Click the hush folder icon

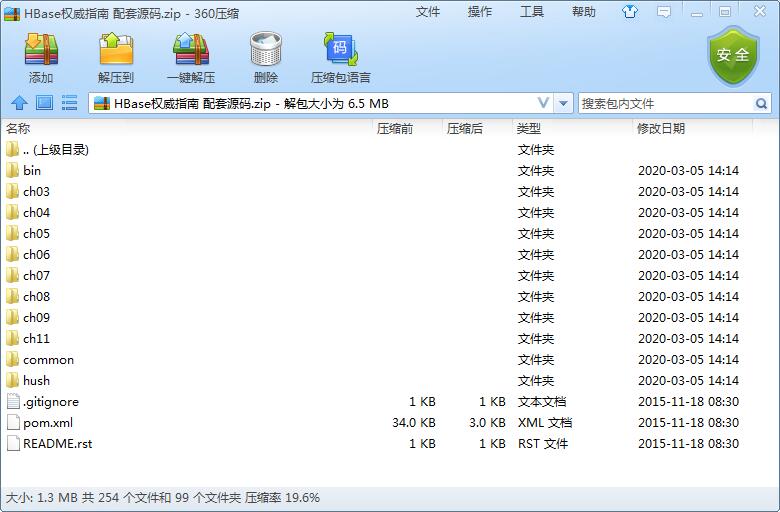tap(13, 380)
